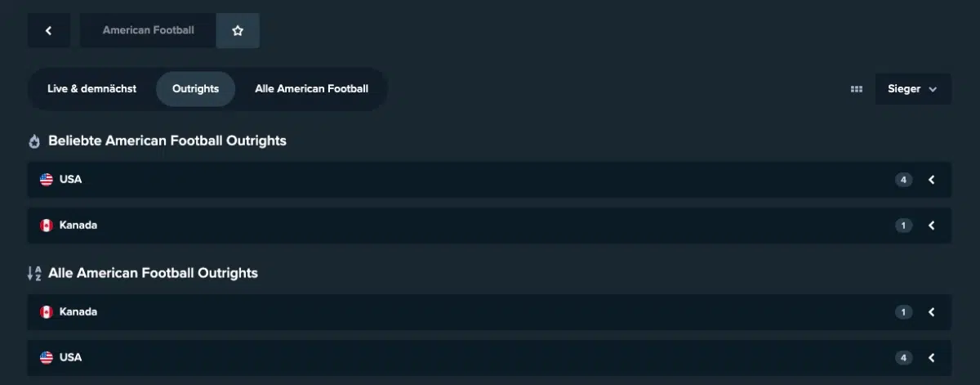This screenshot has width=980, height=385.
Task: Click the USA flag in the alphabetical list
Action: point(47,358)
